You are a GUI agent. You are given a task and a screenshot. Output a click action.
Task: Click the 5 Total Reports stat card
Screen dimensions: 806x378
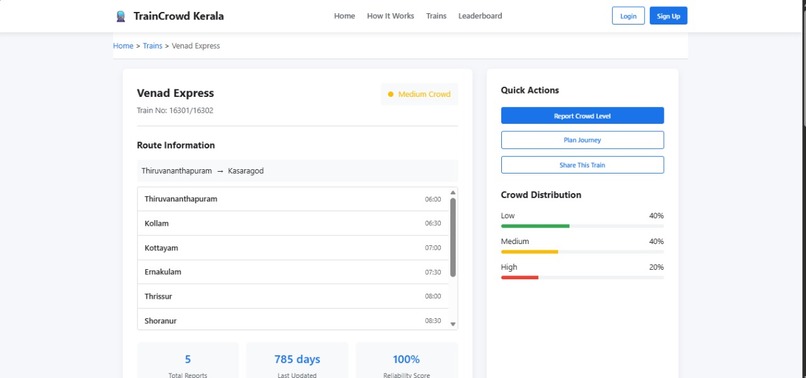(188, 361)
